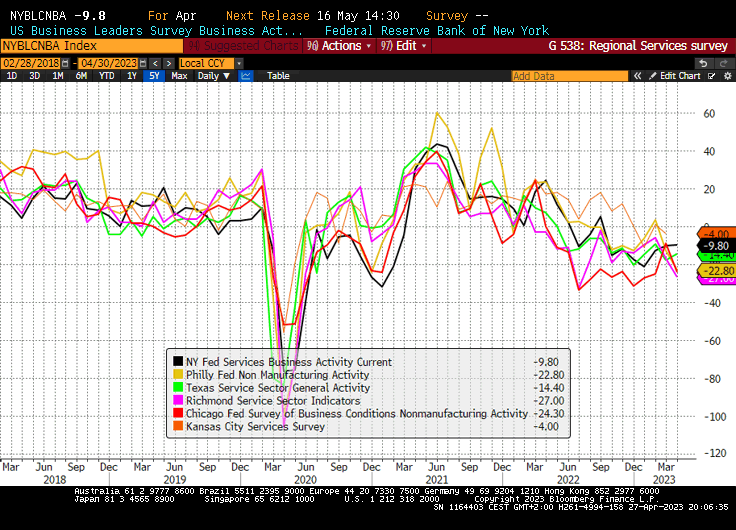Open the 96) Actions dropdown menu
736x530 pixels.
pos(339,46)
